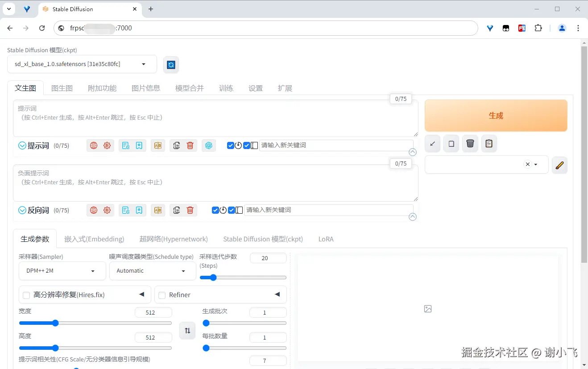Screen dimensions: 588x369
Task: Click the swap width and height button
Action: point(187,330)
